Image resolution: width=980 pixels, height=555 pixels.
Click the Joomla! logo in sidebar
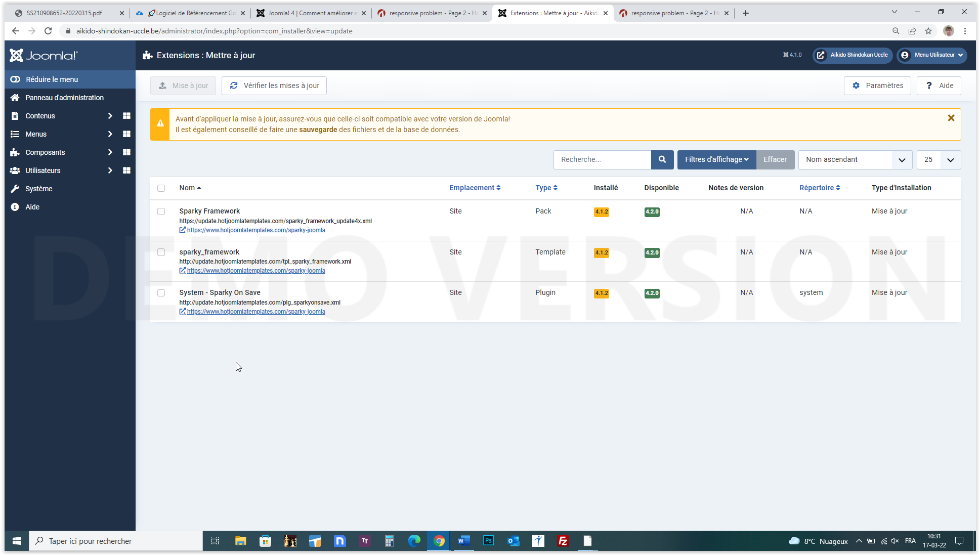point(44,56)
